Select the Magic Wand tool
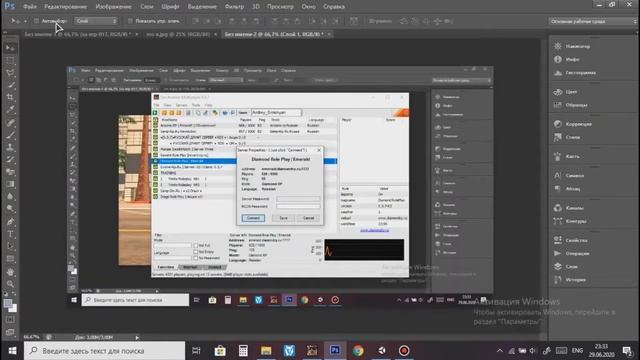This screenshot has width=640, height=360. tap(10, 85)
